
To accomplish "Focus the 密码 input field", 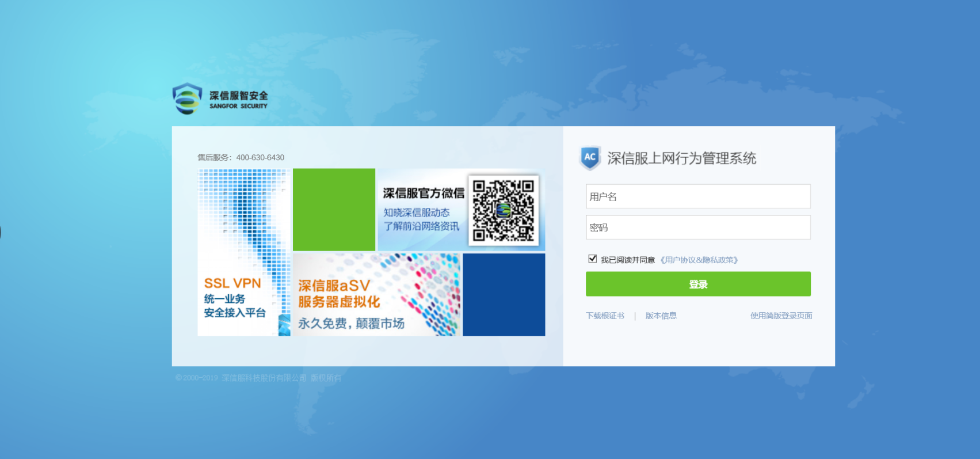I will point(698,227).
